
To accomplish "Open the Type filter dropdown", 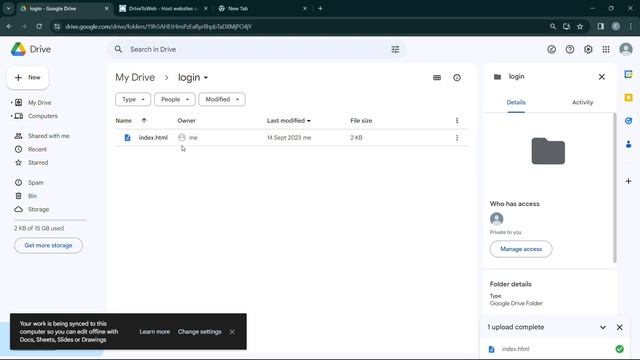I will coord(133,99).
